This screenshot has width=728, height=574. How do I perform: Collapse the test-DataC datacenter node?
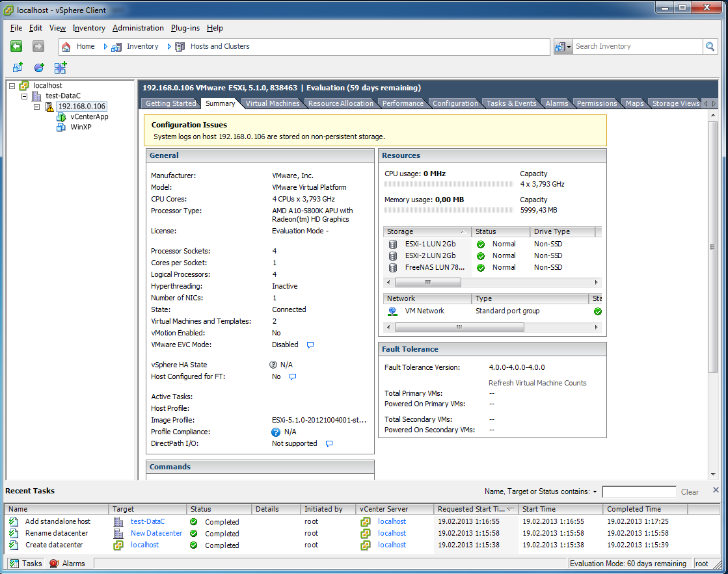coord(24,96)
